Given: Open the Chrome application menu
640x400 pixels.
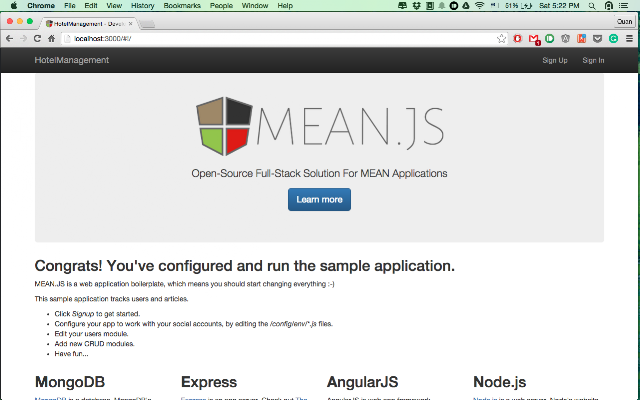Looking at the screenshot, I should [41, 6].
